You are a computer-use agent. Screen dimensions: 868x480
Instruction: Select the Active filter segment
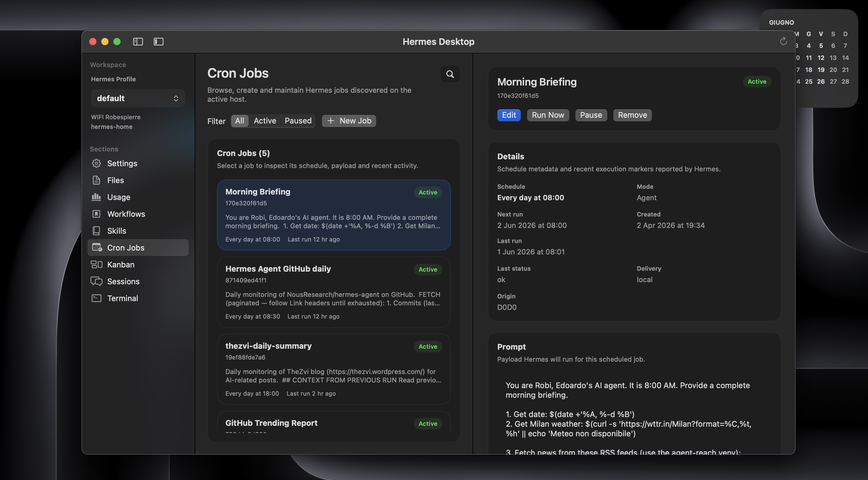coord(265,120)
